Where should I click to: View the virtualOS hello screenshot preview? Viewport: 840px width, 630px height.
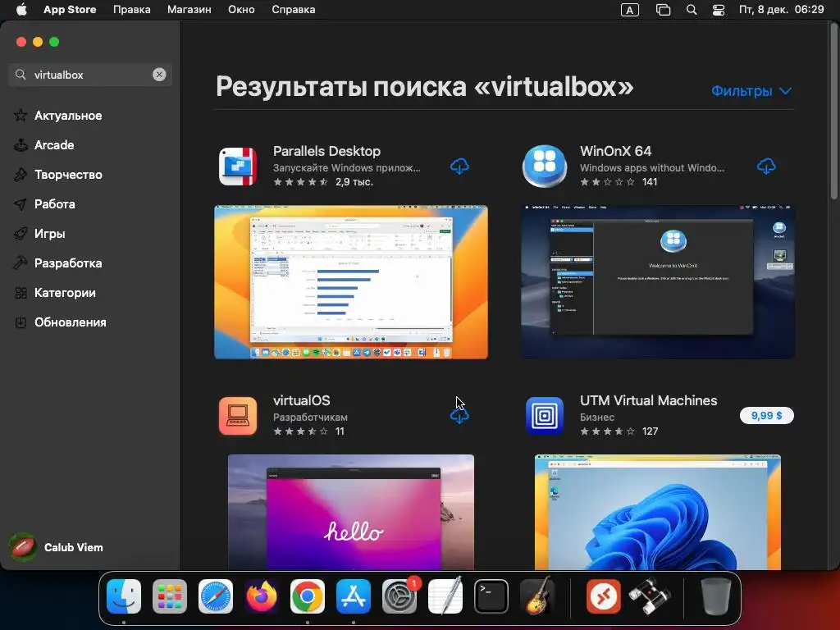351,512
